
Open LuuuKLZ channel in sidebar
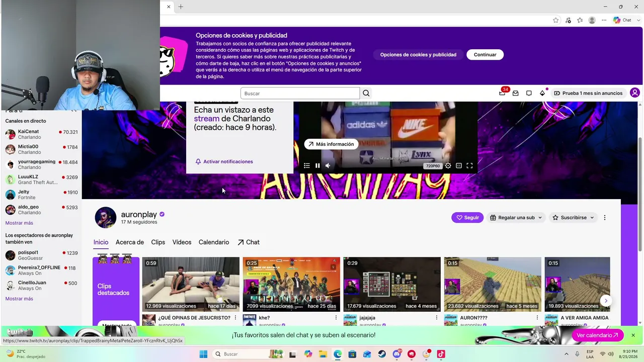[x=41, y=179]
